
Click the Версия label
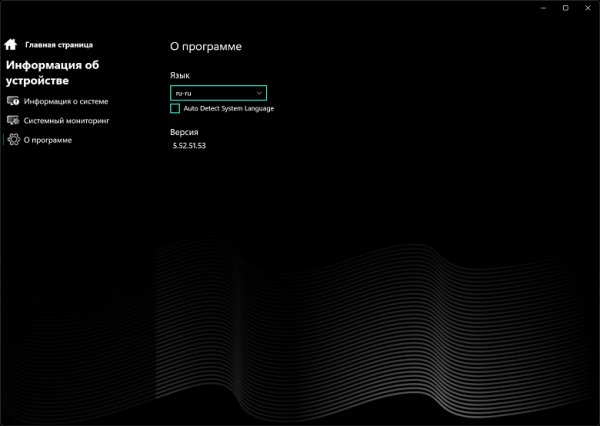185,130
